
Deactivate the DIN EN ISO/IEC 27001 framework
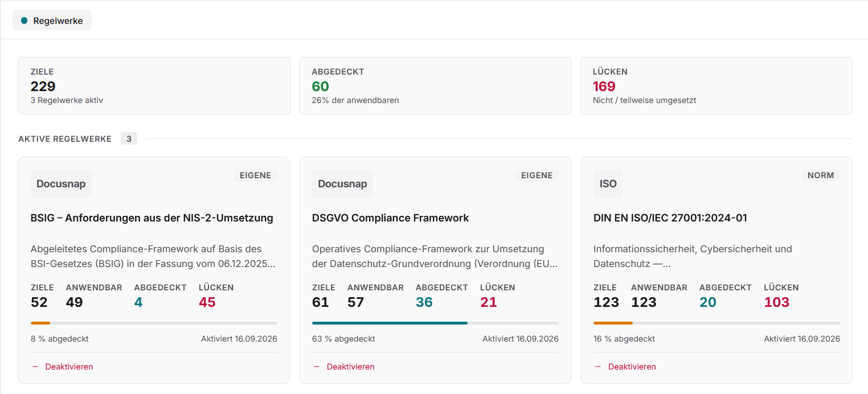pos(625,367)
